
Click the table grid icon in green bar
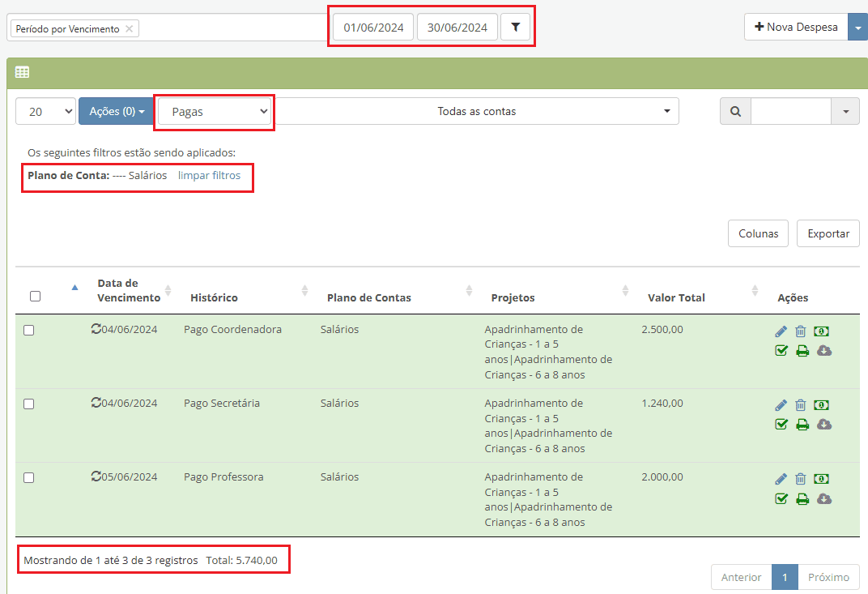pos(22,72)
